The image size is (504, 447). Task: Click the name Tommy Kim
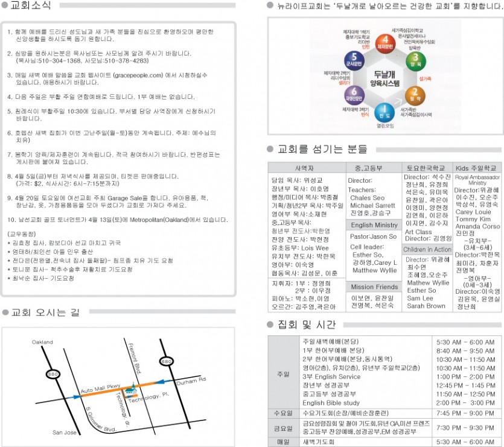[473, 219]
